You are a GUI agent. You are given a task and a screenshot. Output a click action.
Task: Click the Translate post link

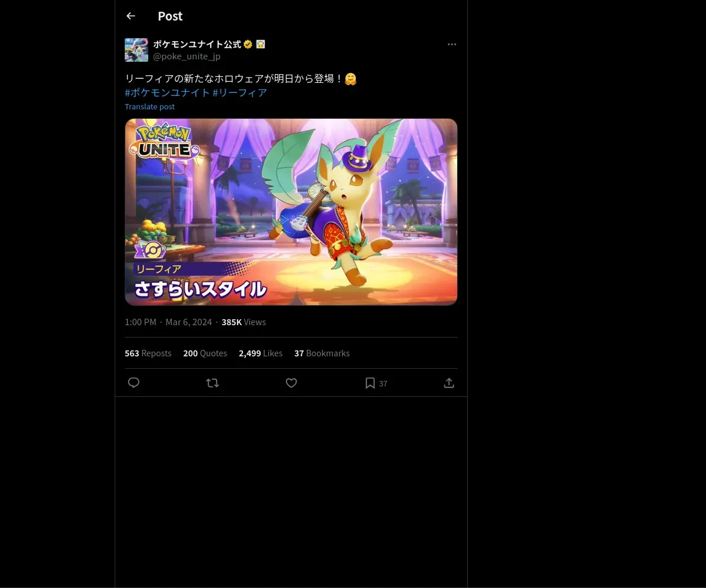(x=149, y=106)
